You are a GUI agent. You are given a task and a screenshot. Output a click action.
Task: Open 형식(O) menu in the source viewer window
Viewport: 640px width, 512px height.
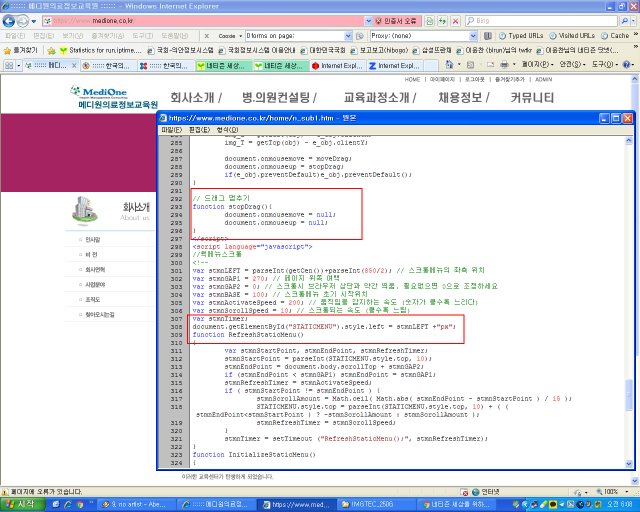pyautogui.click(x=227, y=130)
